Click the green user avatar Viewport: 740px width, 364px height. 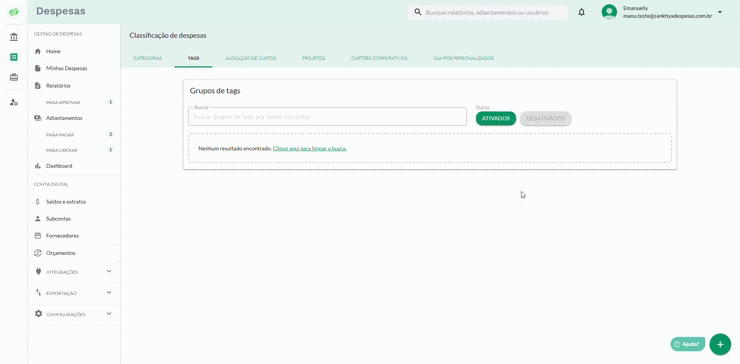pyautogui.click(x=609, y=12)
